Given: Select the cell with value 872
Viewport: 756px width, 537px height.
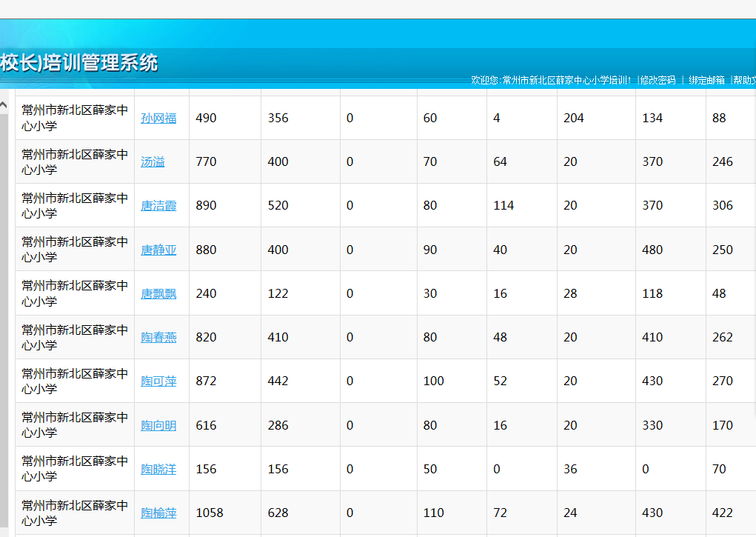Looking at the screenshot, I should [x=206, y=381].
